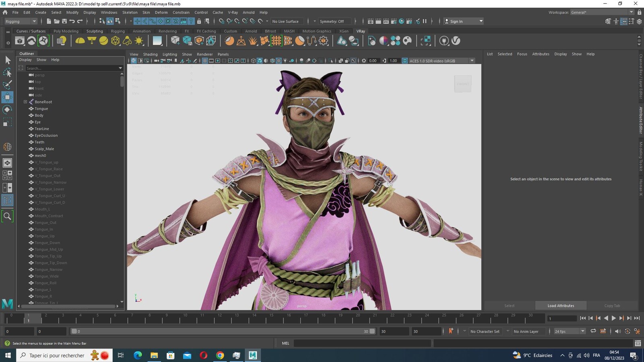Click the No Live Surface field

pos(288,21)
